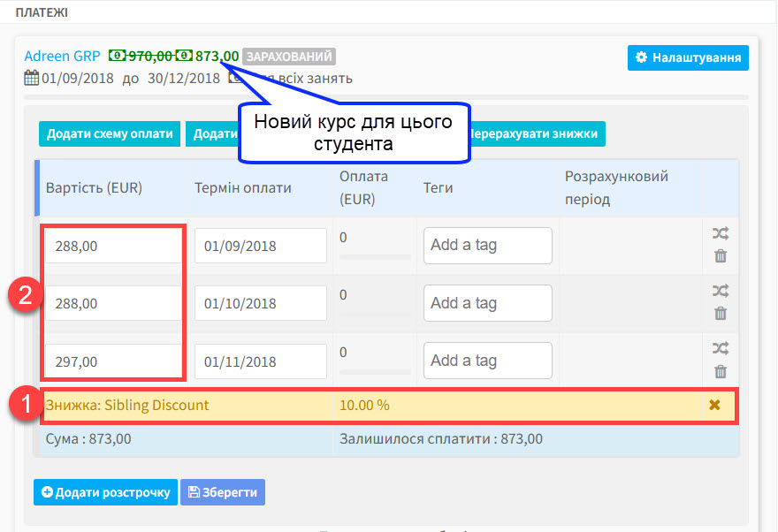Click the 01/09/2018 due date field
778x532 pixels.
pyautogui.click(x=261, y=247)
